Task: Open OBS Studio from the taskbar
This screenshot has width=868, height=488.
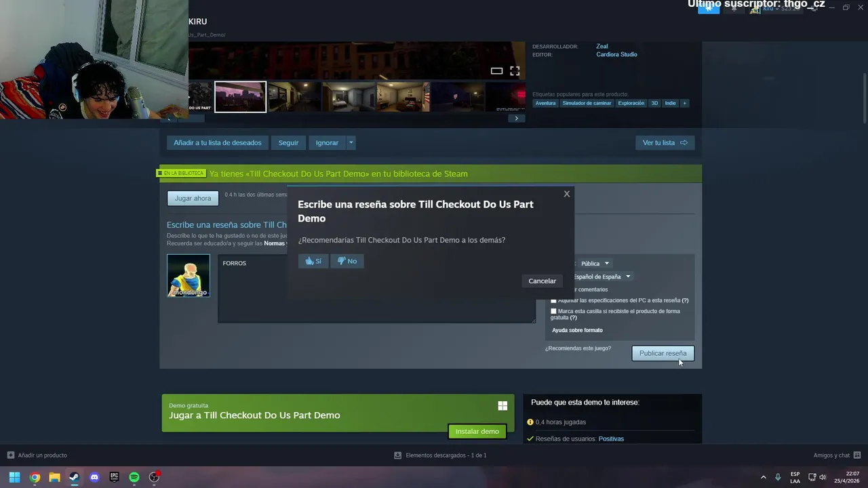Action: [154, 477]
